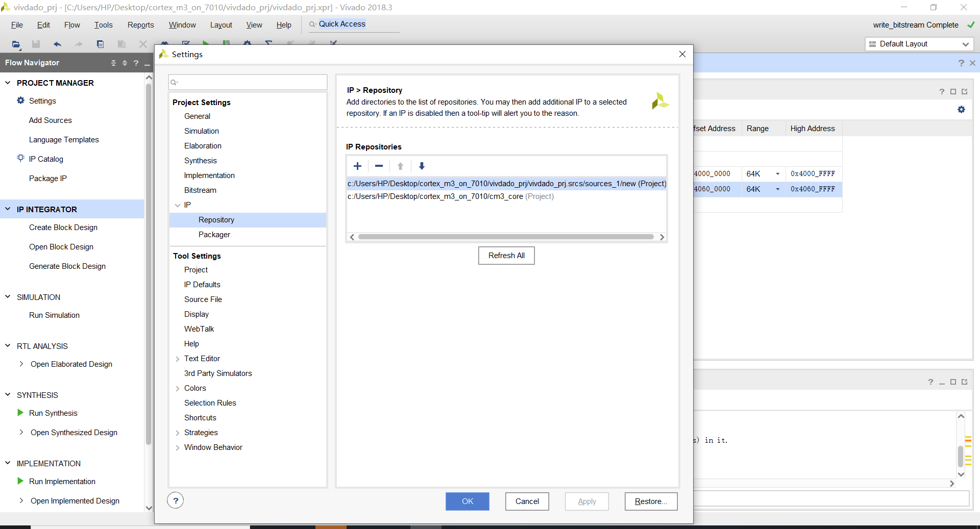Click the Quick Access search field

(x=354, y=24)
